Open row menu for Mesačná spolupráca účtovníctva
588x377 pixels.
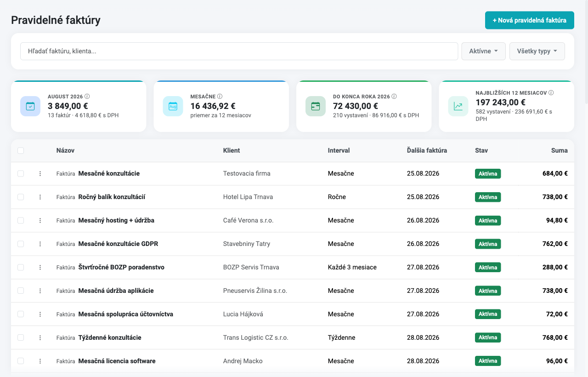(x=40, y=314)
